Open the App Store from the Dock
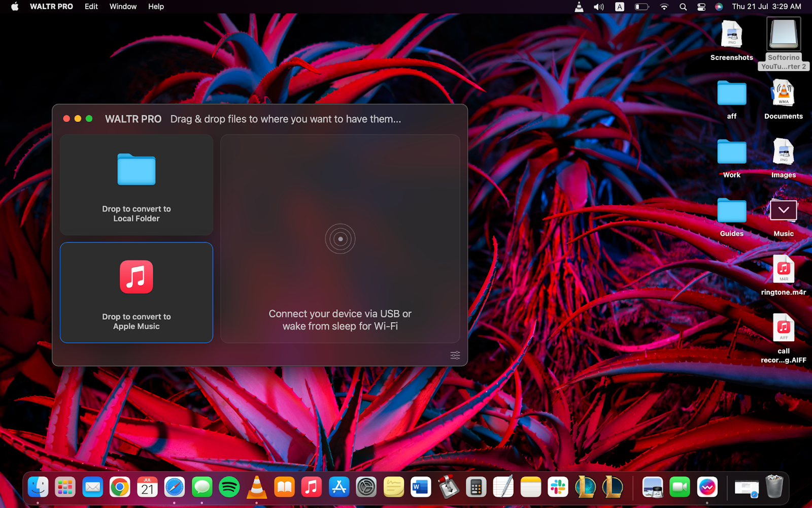The height and width of the screenshot is (508, 812). point(339,488)
